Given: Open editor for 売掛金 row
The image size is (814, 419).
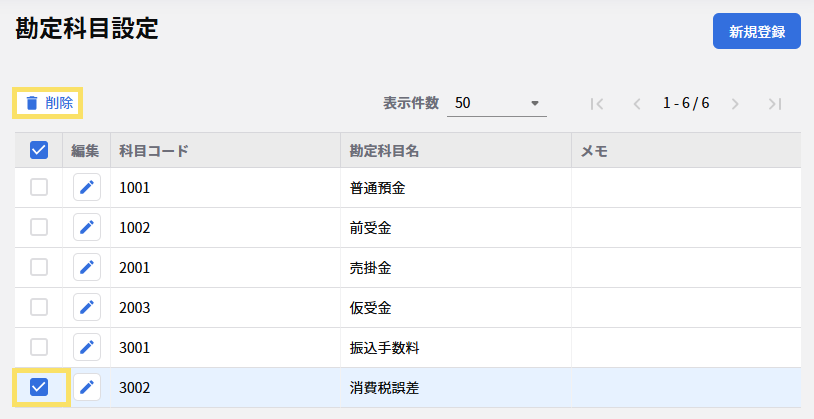Looking at the screenshot, I should pyautogui.click(x=87, y=267).
